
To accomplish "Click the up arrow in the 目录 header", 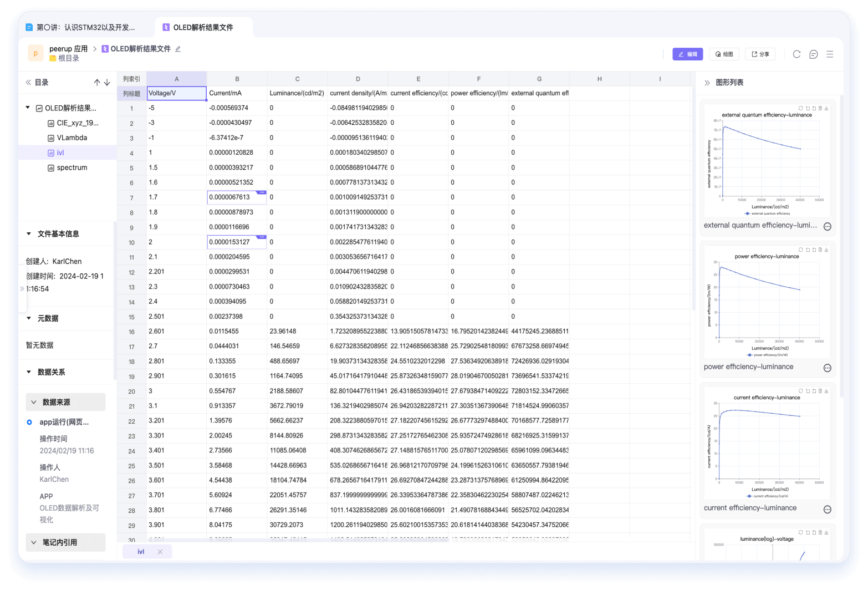I will [97, 83].
